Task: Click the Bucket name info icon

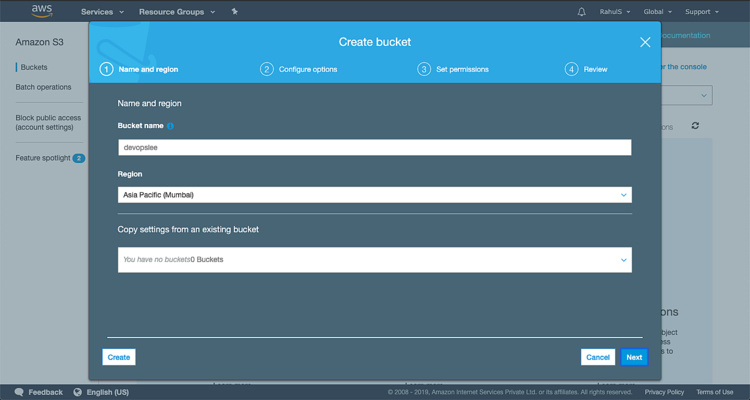Action: tap(170, 126)
